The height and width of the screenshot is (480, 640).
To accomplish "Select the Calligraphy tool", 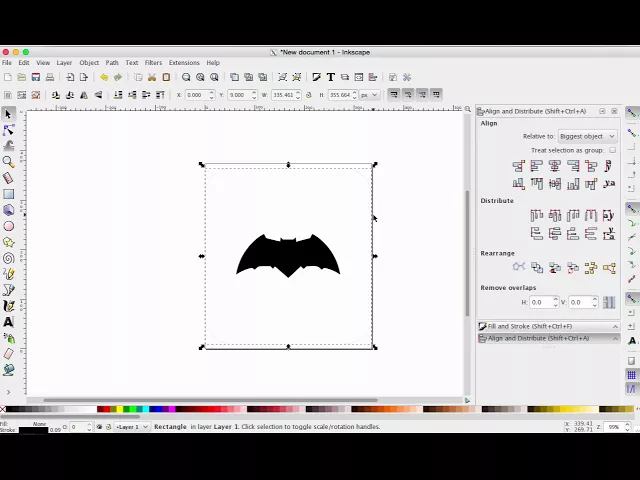I will coord(8,306).
